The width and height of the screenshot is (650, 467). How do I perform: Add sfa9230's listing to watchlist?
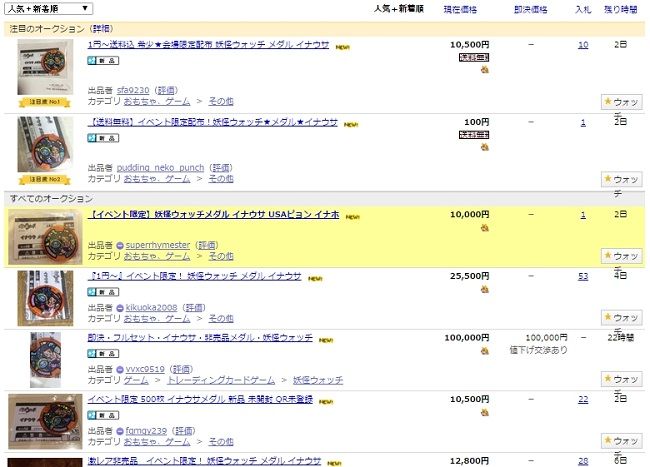pyautogui.click(x=622, y=102)
